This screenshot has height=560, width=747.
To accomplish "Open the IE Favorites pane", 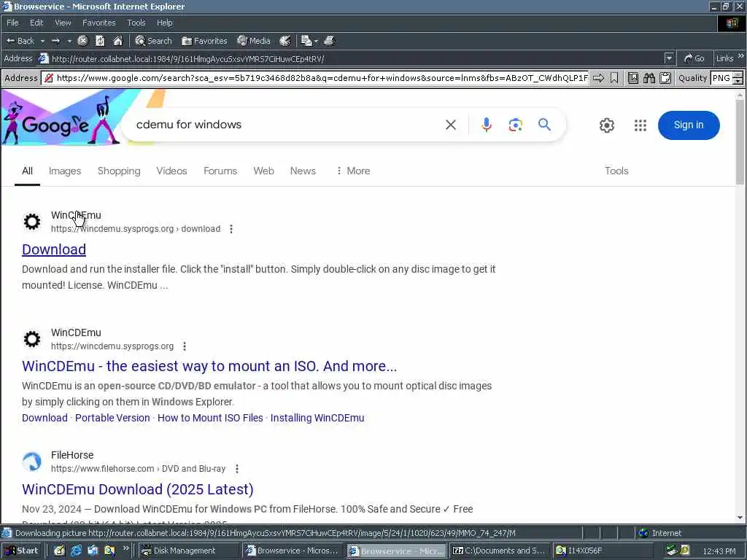I will pyautogui.click(x=204, y=41).
